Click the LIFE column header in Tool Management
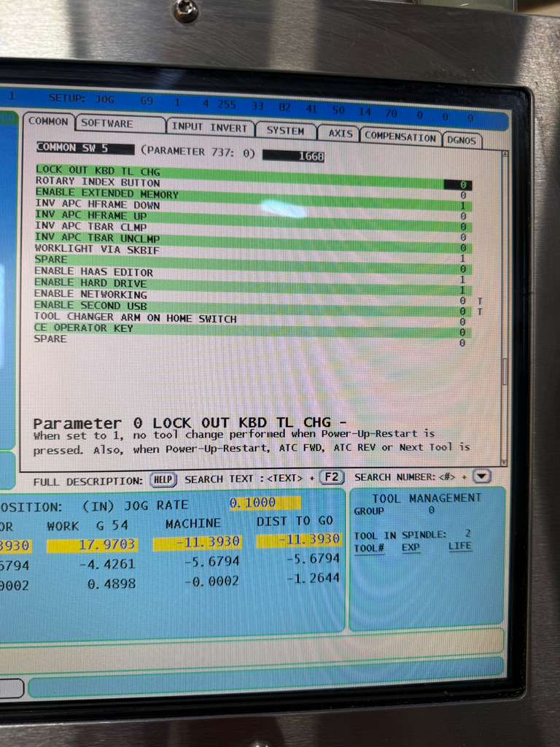The image size is (560, 747). point(460,546)
